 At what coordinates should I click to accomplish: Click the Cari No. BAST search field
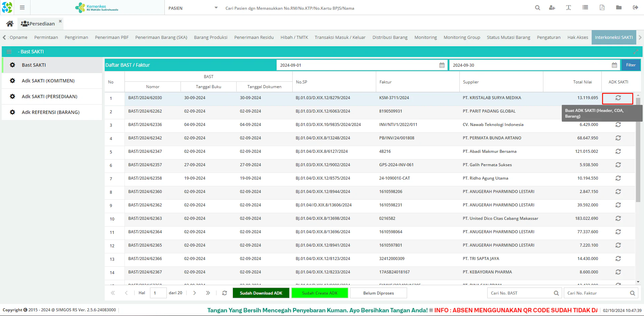[x=520, y=293]
